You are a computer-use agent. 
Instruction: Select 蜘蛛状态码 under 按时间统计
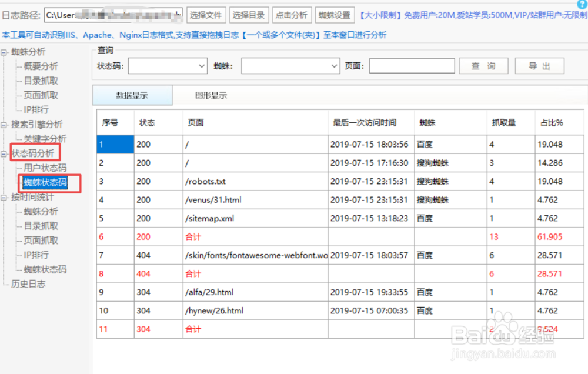coord(45,269)
